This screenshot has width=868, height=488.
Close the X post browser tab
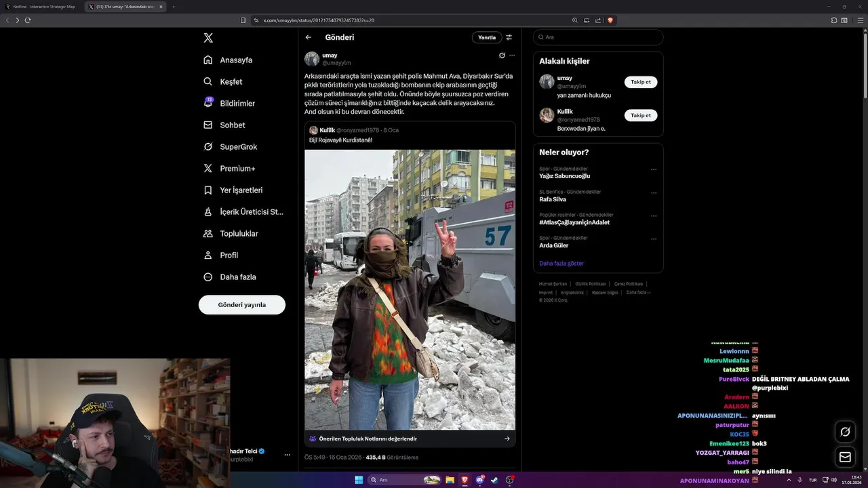pos(161,7)
